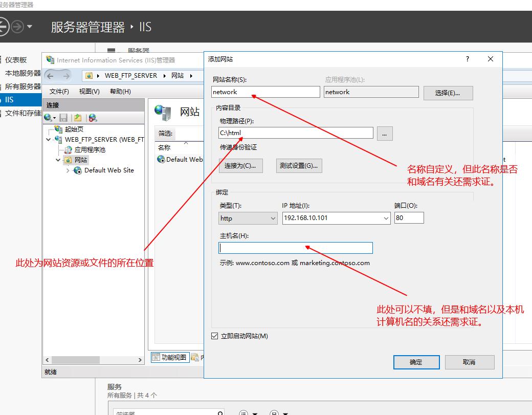The width and height of the screenshot is (532, 415).
Task: Click the delete connection icon with red X
Action: coord(93,117)
